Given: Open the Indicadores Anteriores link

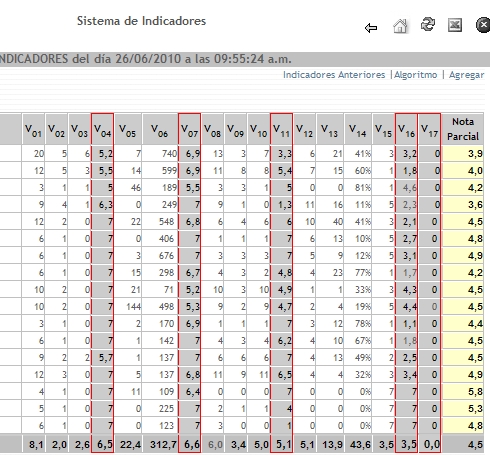Looking at the screenshot, I should 334,75.
